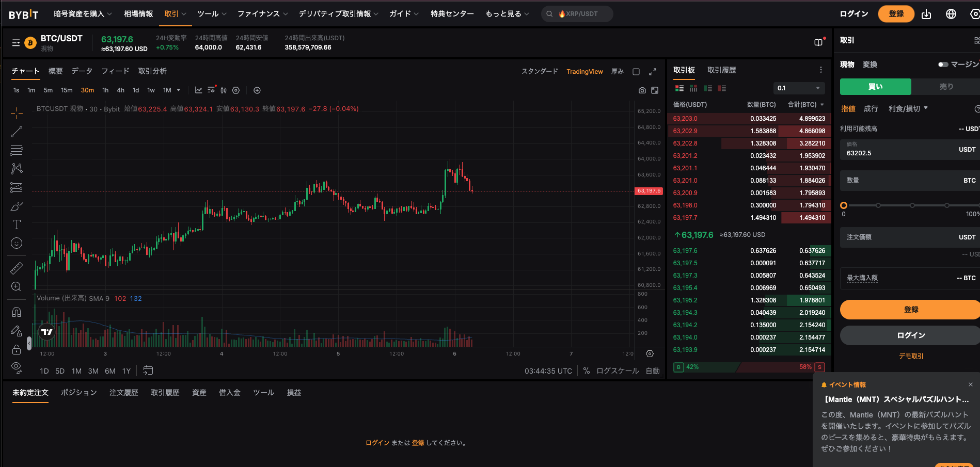Open the 注文履歴 tab

tap(124, 393)
